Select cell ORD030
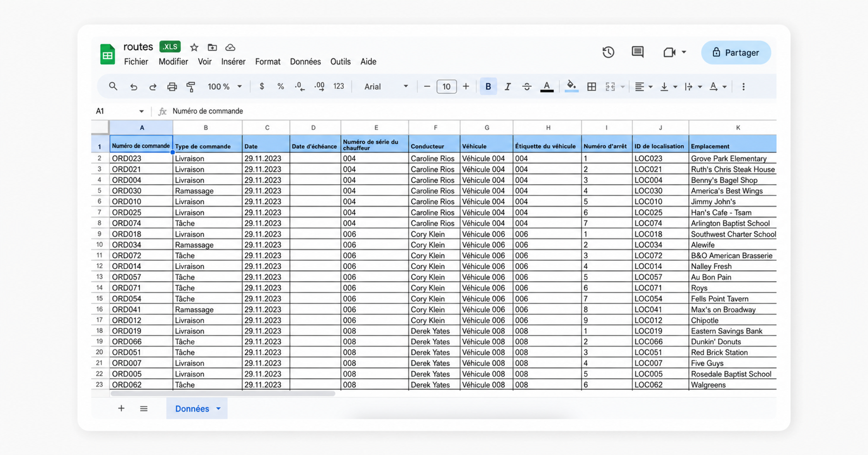 [x=141, y=191]
